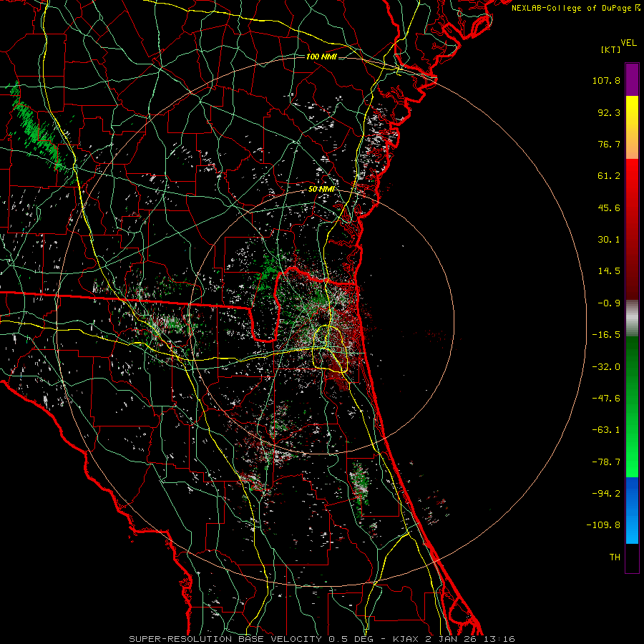
Task: Click the red segment of the color bar
Action: point(632,229)
